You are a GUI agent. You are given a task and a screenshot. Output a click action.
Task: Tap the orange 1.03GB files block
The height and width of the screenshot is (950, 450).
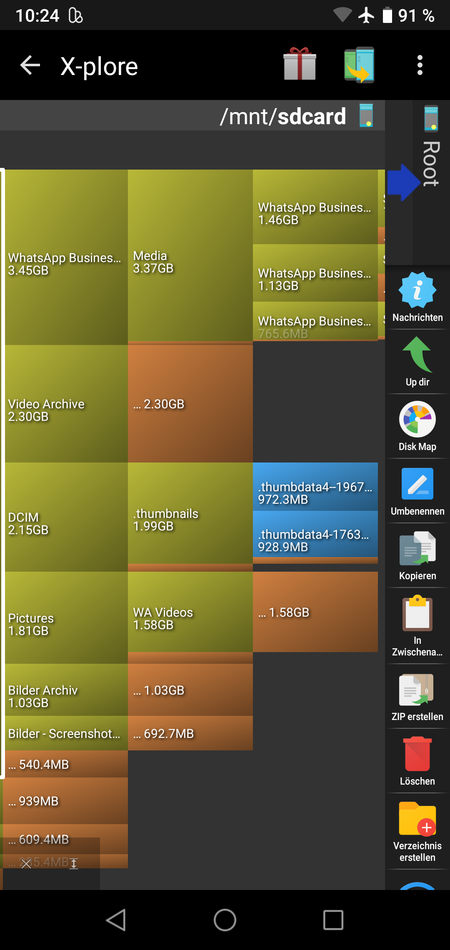(x=190, y=689)
